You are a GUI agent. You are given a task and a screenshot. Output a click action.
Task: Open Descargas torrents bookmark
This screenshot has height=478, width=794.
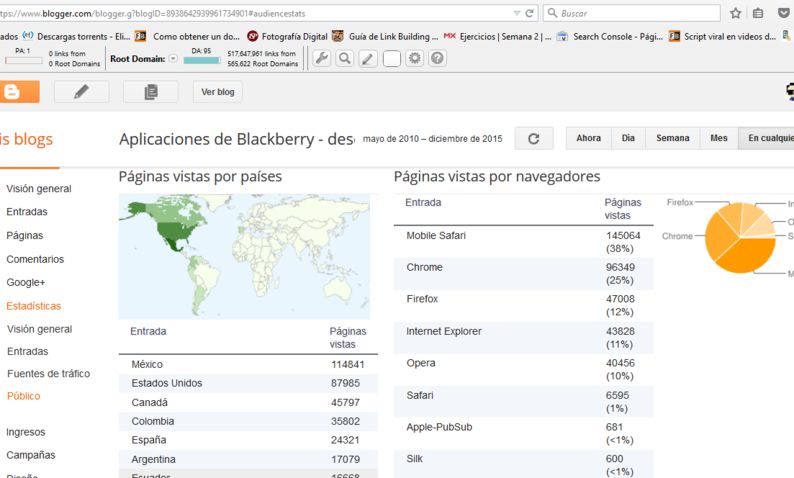click(77, 36)
